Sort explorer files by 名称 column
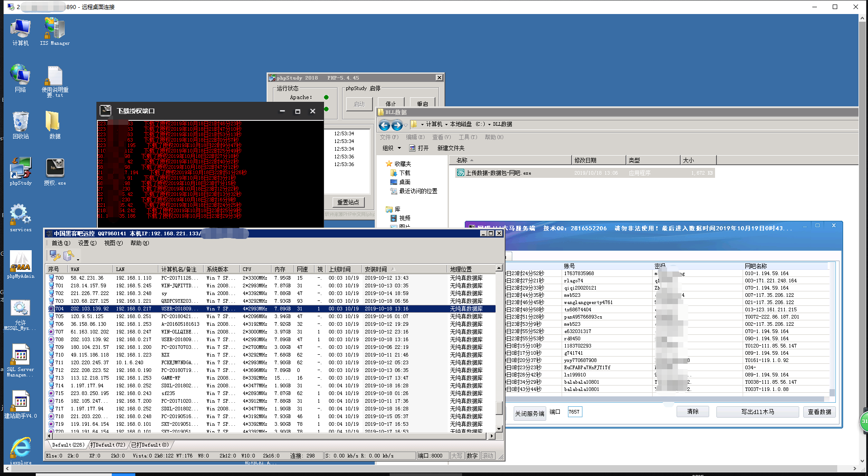The width and height of the screenshot is (868, 476). click(x=510, y=160)
